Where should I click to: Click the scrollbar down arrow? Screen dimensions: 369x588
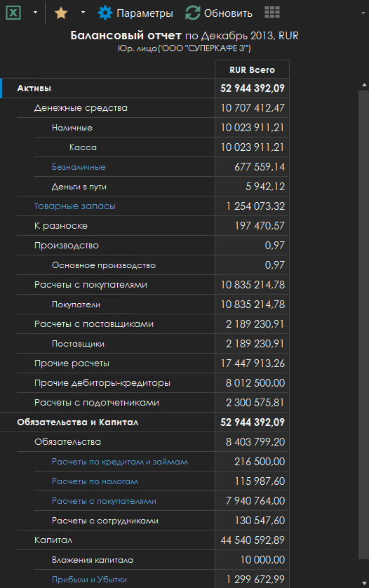pos(364,583)
